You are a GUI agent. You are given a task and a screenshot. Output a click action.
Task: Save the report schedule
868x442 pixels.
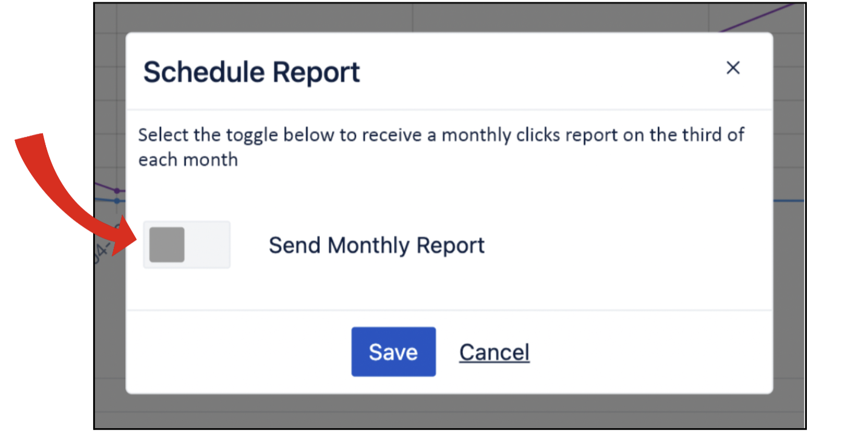tap(393, 352)
